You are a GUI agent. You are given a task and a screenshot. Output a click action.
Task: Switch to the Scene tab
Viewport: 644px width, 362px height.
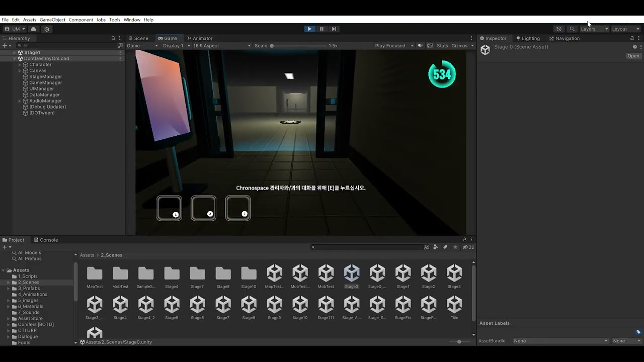[x=138, y=38]
